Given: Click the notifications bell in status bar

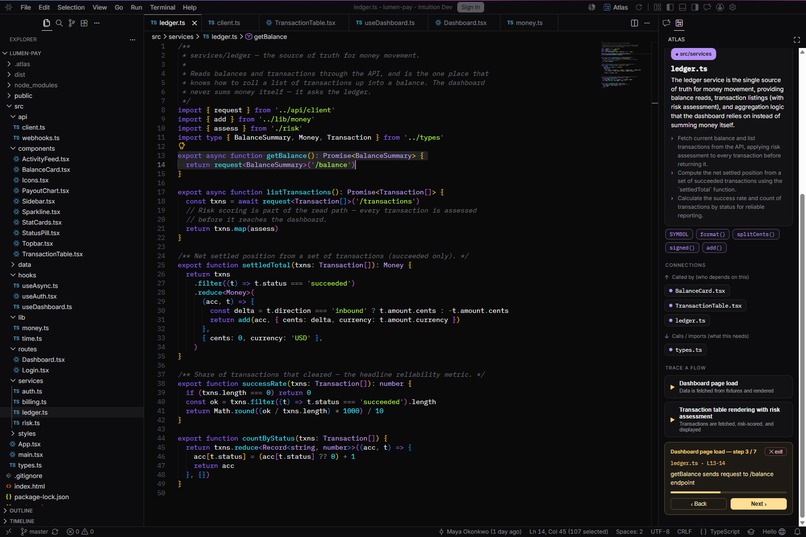Looking at the screenshot, I should [797, 531].
